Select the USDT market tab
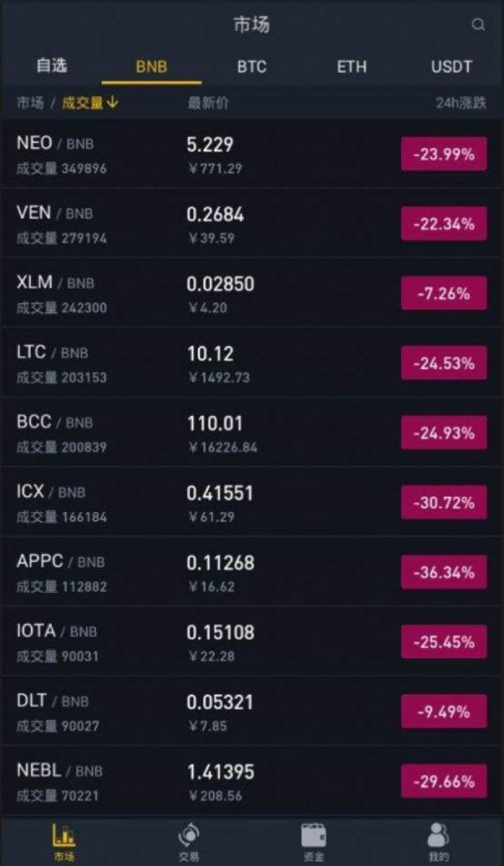The height and width of the screenshot is (866, 504). (451, 67)
